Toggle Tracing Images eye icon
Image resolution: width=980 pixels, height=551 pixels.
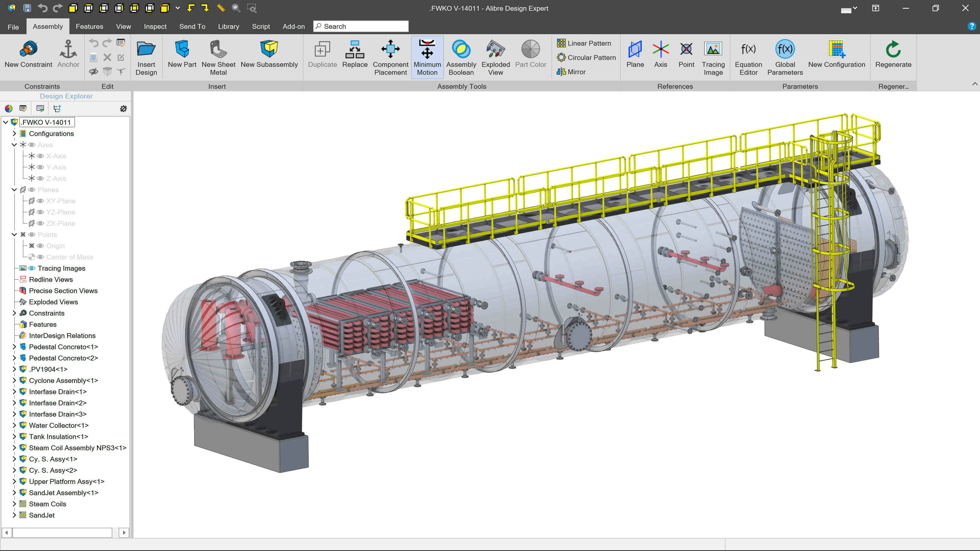point(32,268)
